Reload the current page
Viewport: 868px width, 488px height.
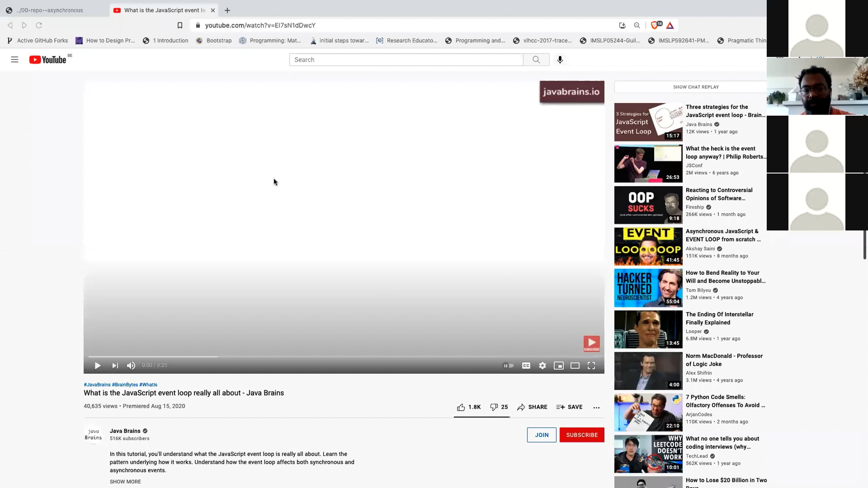pos(39,25)
